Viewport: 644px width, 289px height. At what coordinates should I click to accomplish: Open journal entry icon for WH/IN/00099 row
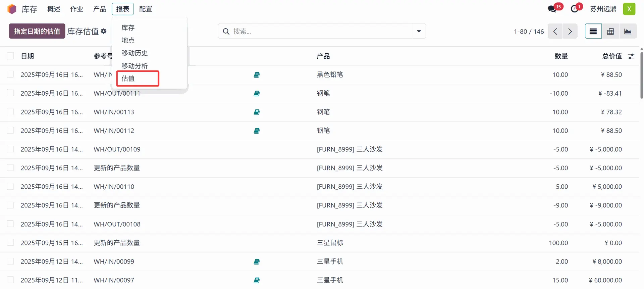click(x=257, y=262)
